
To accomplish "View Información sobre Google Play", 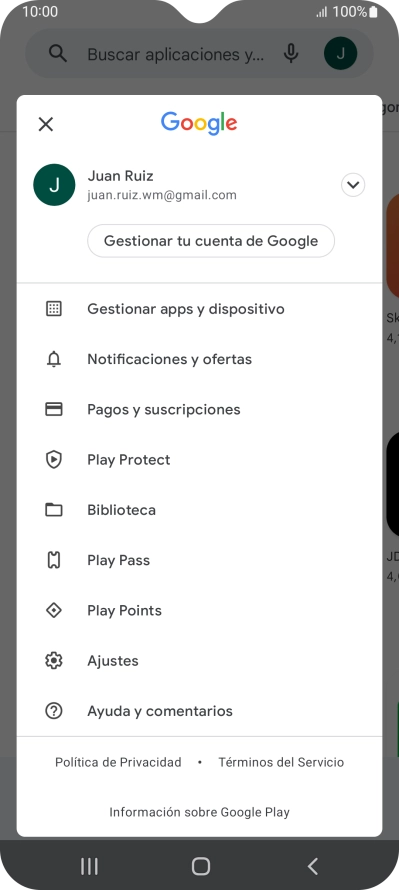I will pos(199,812).
